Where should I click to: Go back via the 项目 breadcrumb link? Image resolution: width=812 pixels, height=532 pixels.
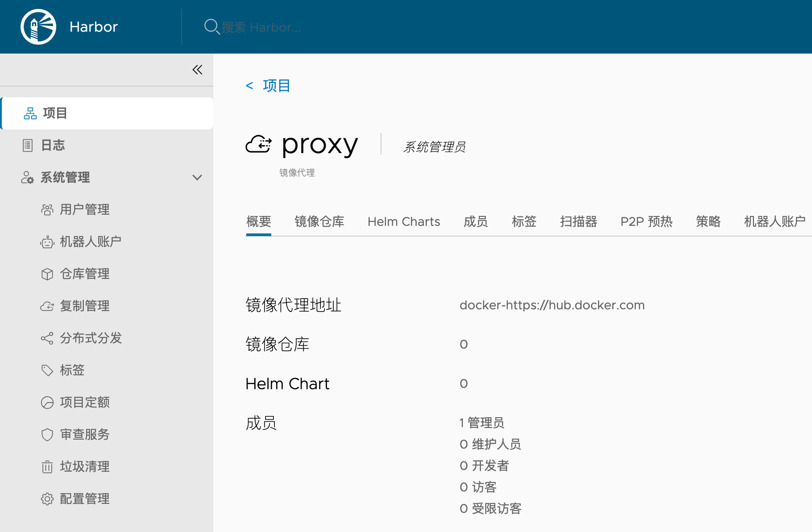pos(276,86)
